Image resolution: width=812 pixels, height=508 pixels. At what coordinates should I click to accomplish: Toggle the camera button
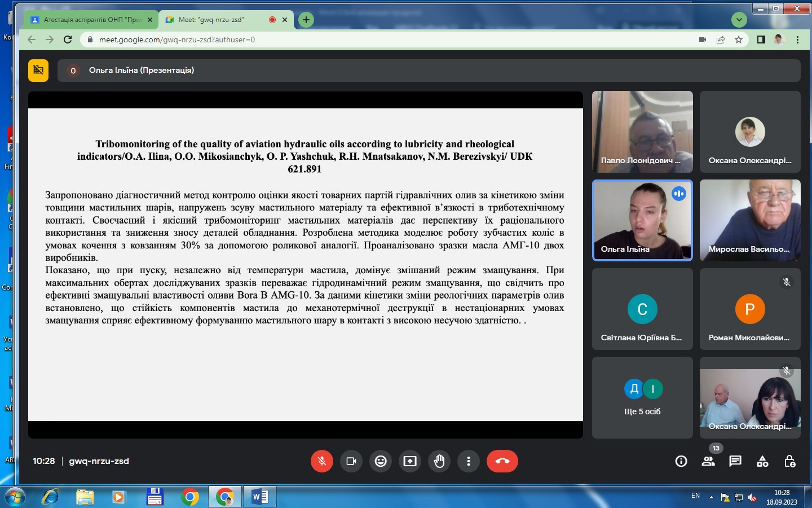(351, 461)
